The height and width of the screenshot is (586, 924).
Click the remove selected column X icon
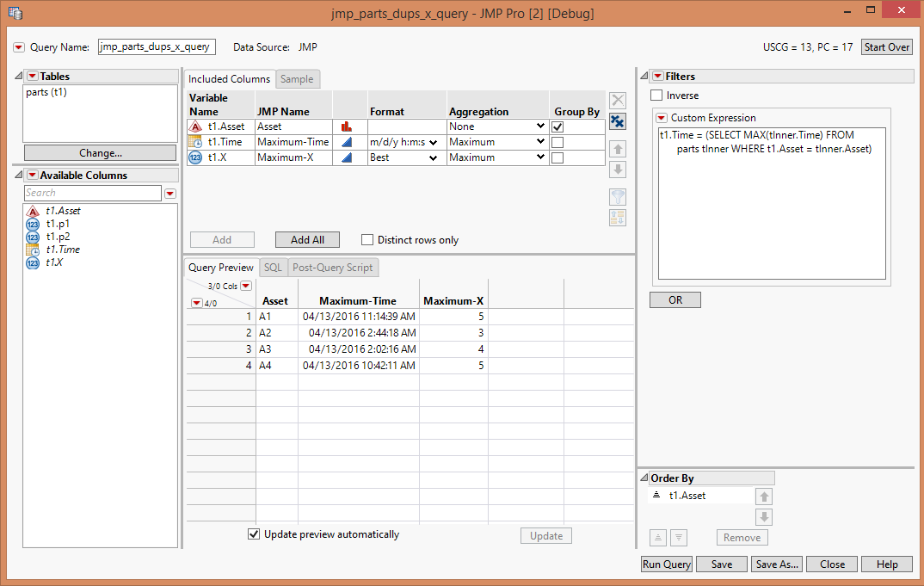coord(617,100)
